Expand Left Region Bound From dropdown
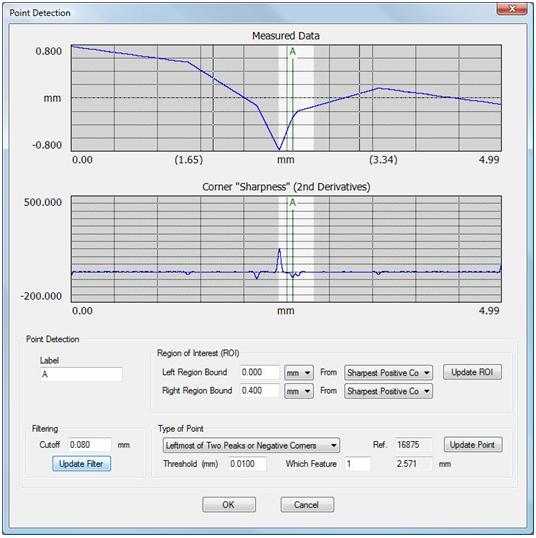The width and height of the screenshot is (536, 538). pos(388,373)
